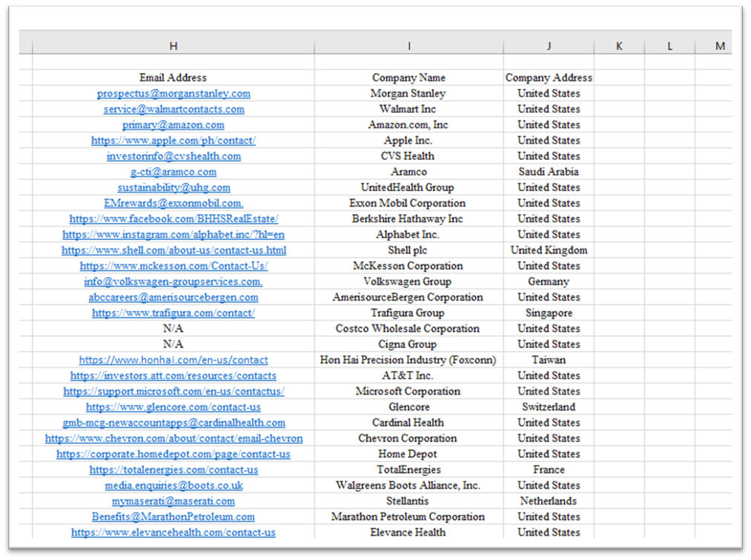Click Benefits@MarathonPetroleum.com link
The width and height of the screenshot is (751, 560).
click(x=173, y=517)
